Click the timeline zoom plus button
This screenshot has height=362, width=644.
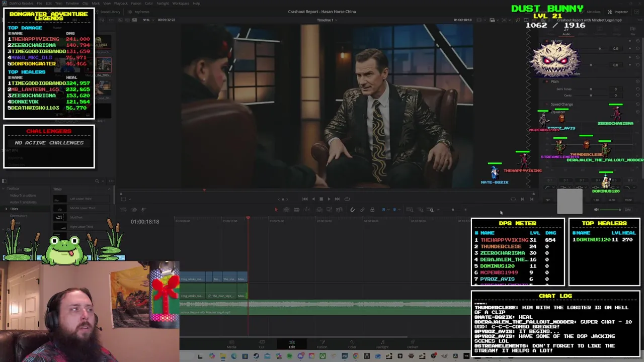pos(465,210)
